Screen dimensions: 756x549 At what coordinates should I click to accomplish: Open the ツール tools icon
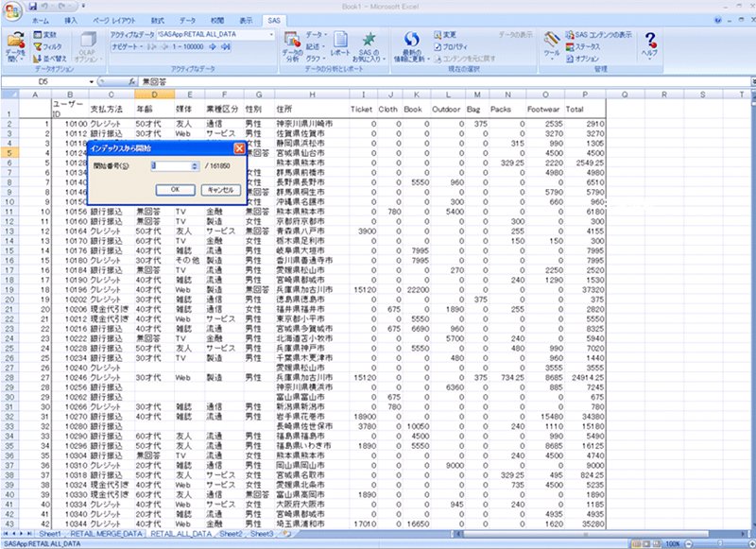[x=552, y=44]
